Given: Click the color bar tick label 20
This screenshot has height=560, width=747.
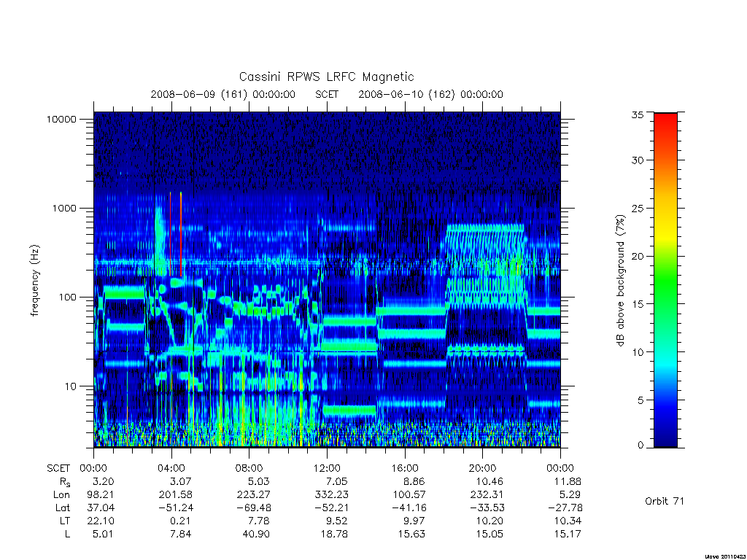Looking at the screenshot, I should [x=637, y=256].
